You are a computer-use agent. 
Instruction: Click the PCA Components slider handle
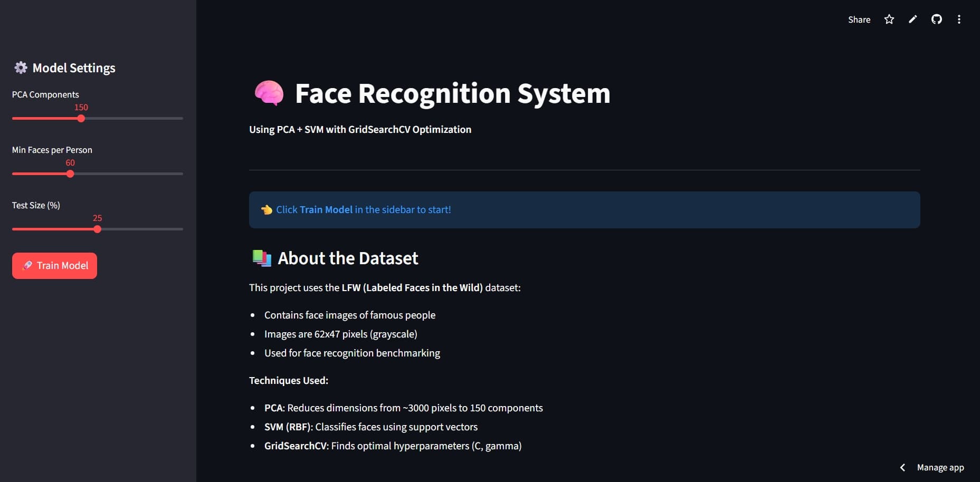point(80,119)
